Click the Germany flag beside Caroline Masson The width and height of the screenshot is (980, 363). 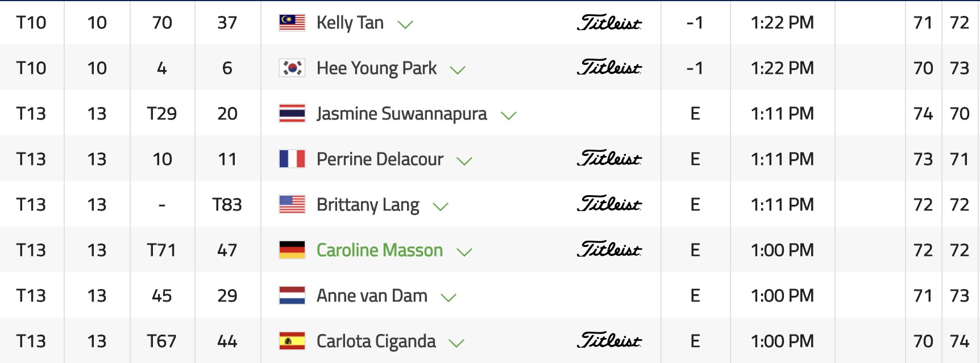[x=292, y=250]
